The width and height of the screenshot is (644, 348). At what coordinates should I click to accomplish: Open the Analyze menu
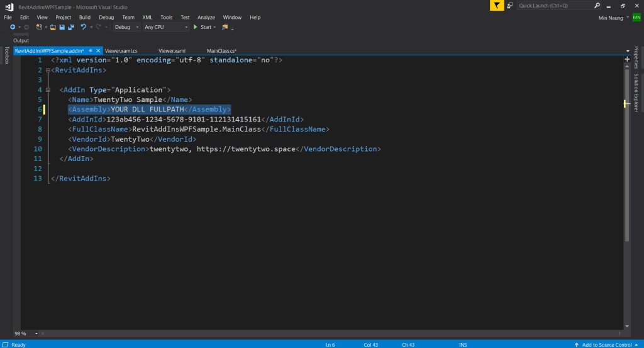coord(206,18)
